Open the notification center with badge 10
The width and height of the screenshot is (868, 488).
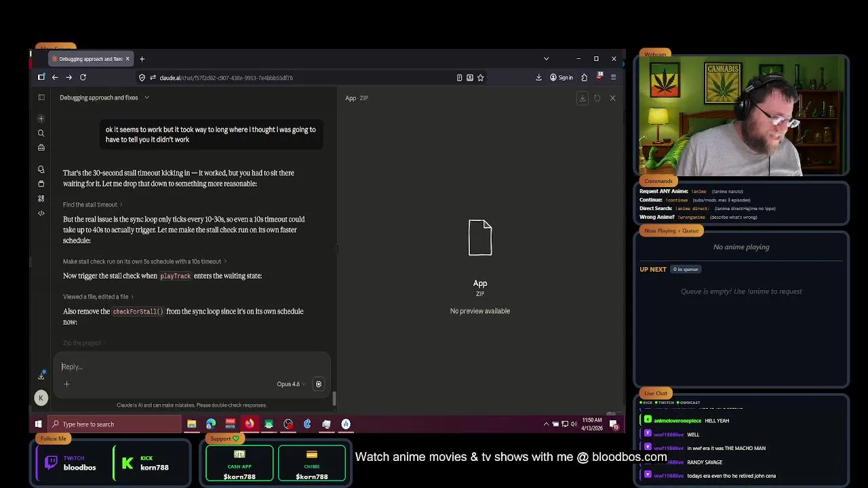(614, 425)
